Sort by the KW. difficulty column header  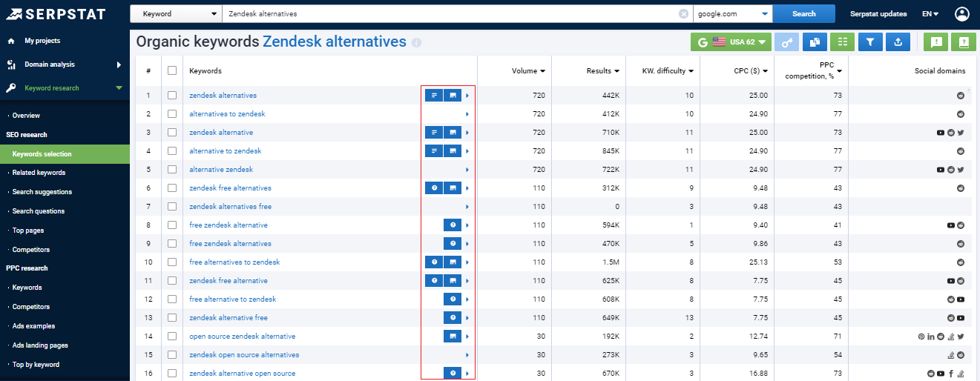point(668,71)
